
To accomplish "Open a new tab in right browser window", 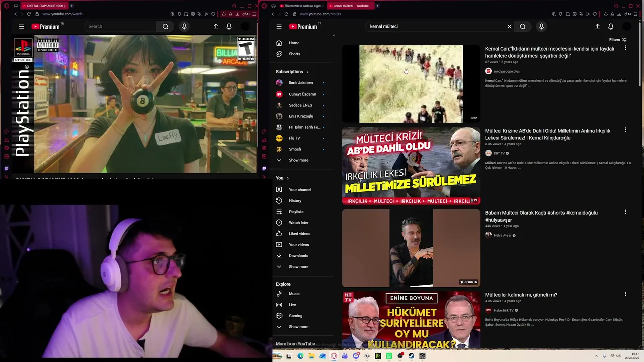I will [378, 6].
